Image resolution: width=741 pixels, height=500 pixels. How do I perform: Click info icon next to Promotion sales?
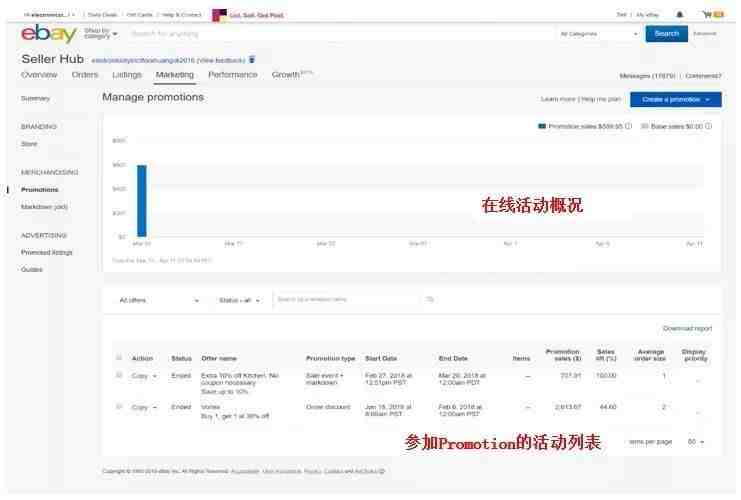click(x=629, y=126)
